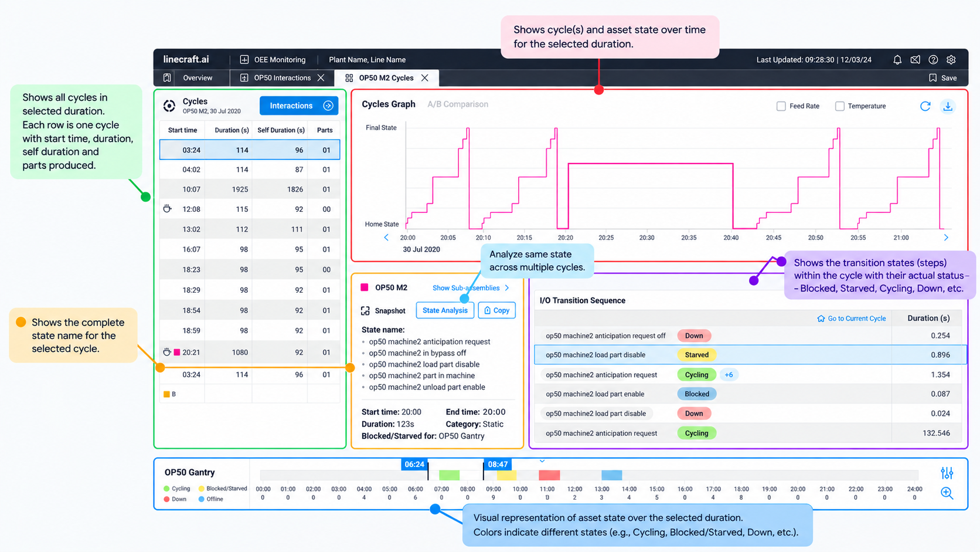Refresh the Cycles Graph

pyautogui.click(x=925, y=106)
